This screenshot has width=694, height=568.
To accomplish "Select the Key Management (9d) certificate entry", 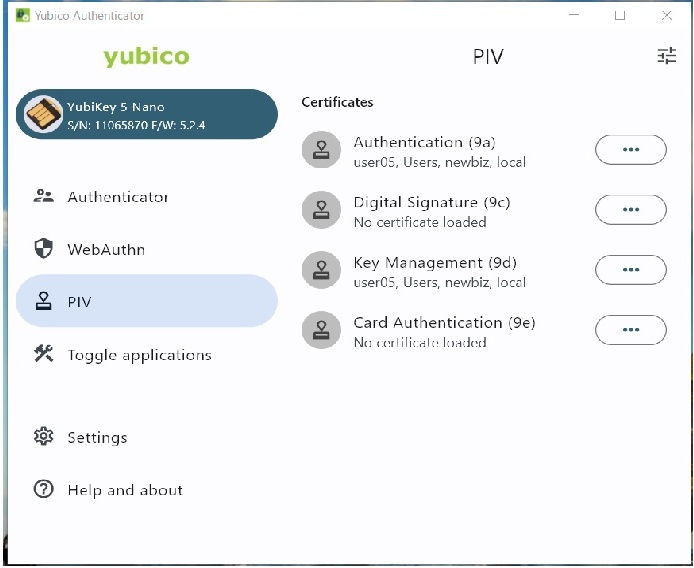I will click(439, 271).
